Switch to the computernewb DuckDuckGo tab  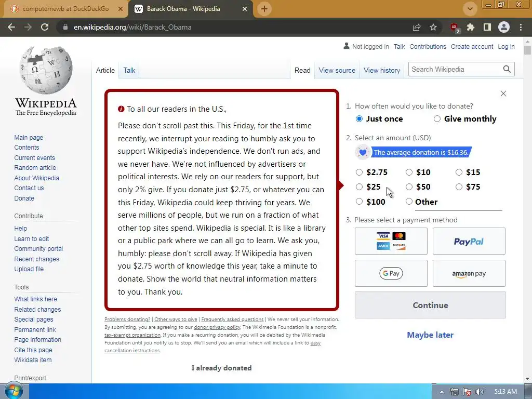65,9
